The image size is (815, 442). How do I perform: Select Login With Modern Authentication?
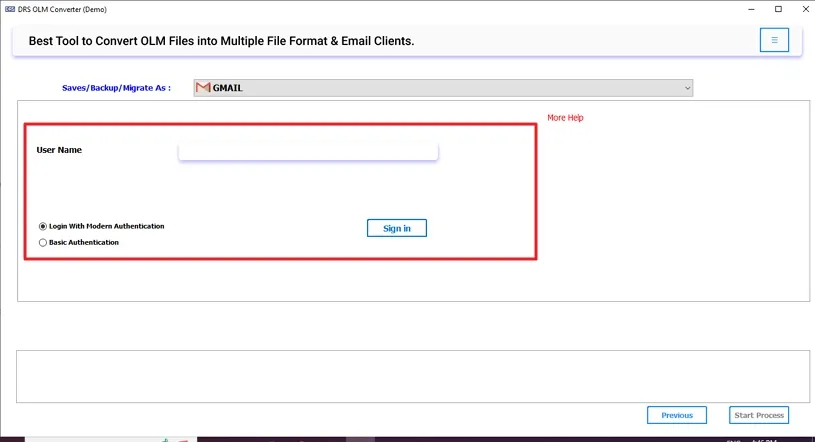tap(43, 226)
